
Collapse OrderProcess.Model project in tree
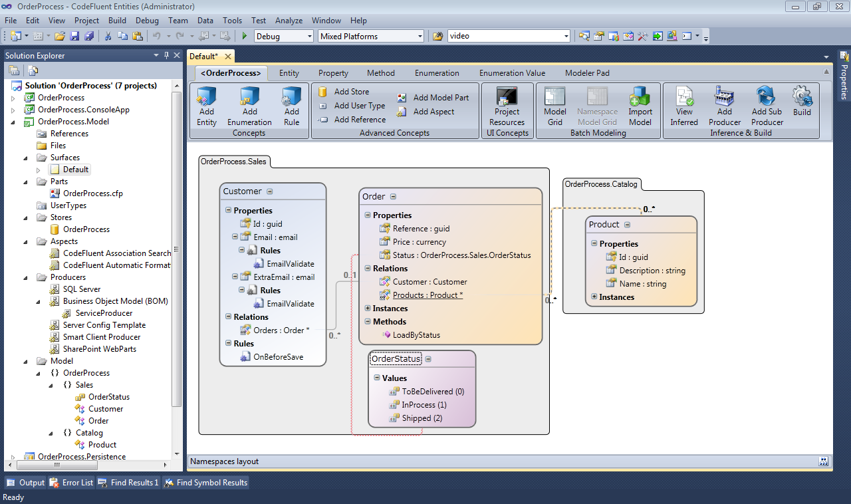pos(13,122)
